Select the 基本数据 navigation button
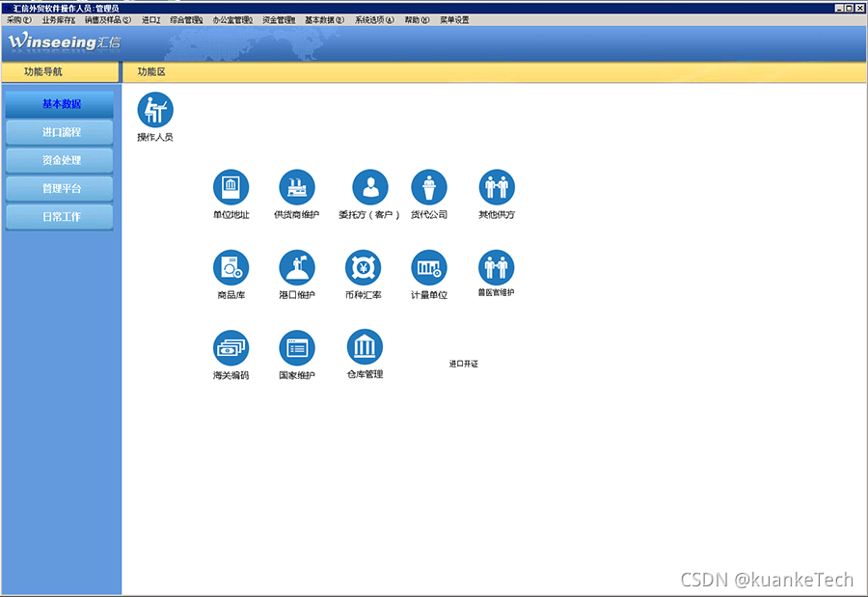Image resolution: width=868 pixels, height=597 pixels. click(59, 104)
